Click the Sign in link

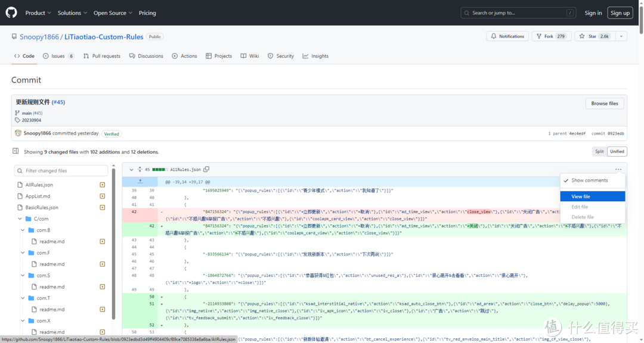pos(593,13)
